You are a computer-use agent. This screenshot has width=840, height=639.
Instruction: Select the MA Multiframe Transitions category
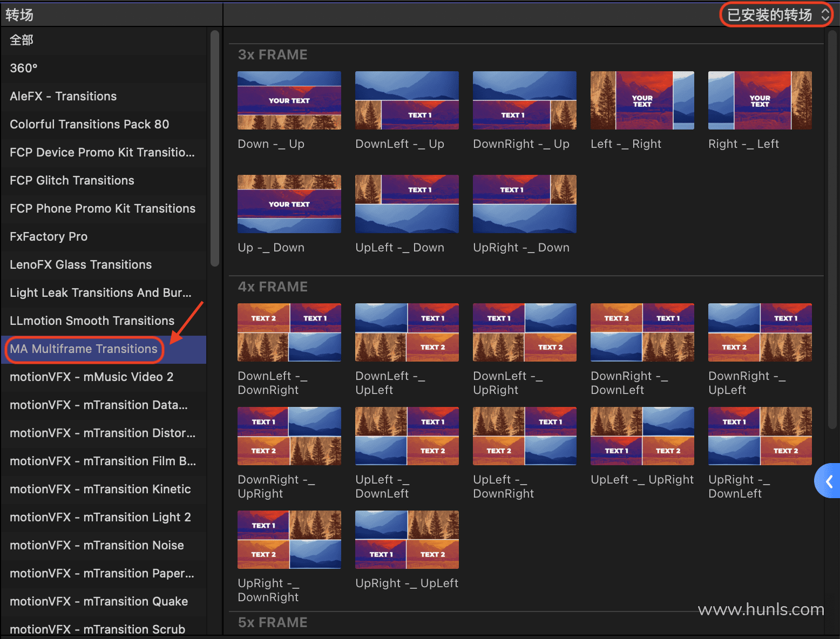pos(84,349)
